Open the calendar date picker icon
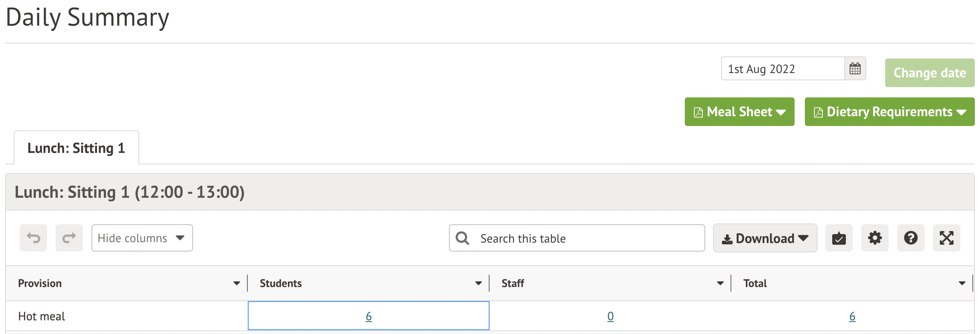Screen dimensions: 980x334 855,69
